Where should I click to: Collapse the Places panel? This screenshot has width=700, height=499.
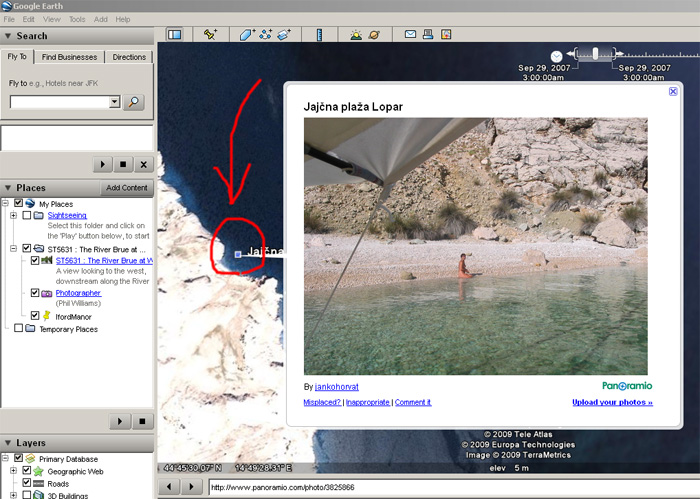[8, 187]
